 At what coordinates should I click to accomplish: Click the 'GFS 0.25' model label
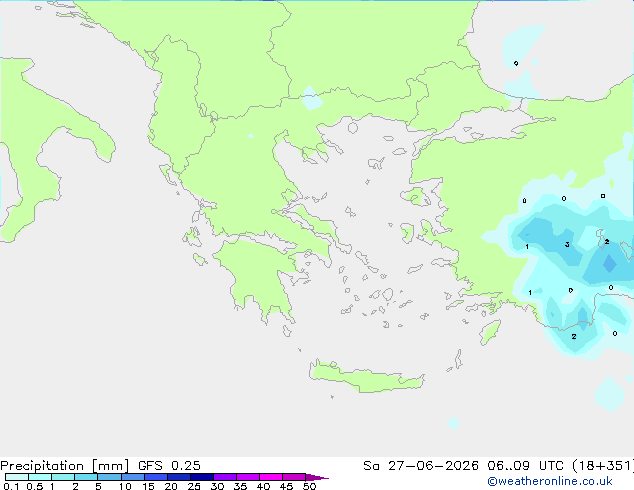(x=169, y=466)
